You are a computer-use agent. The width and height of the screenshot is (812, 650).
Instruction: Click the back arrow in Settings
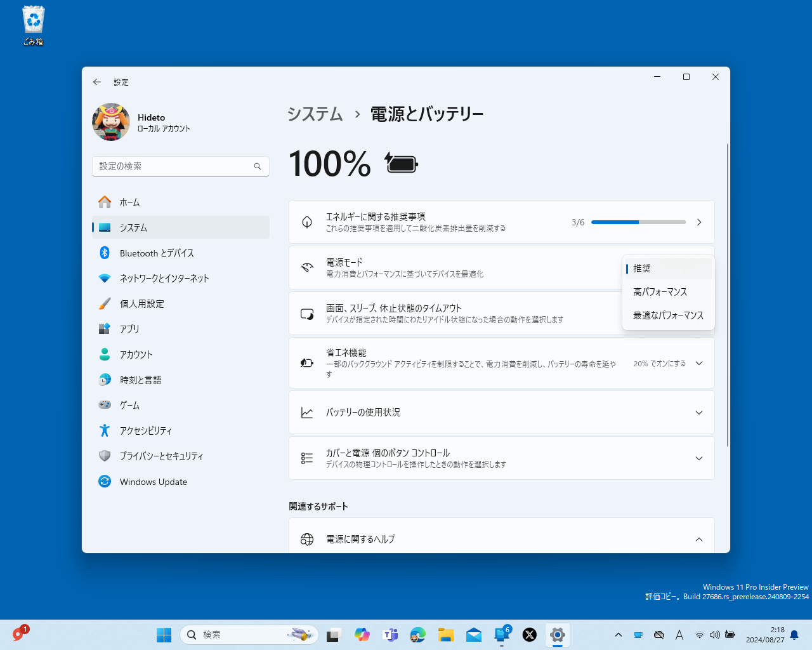point(97,82)
